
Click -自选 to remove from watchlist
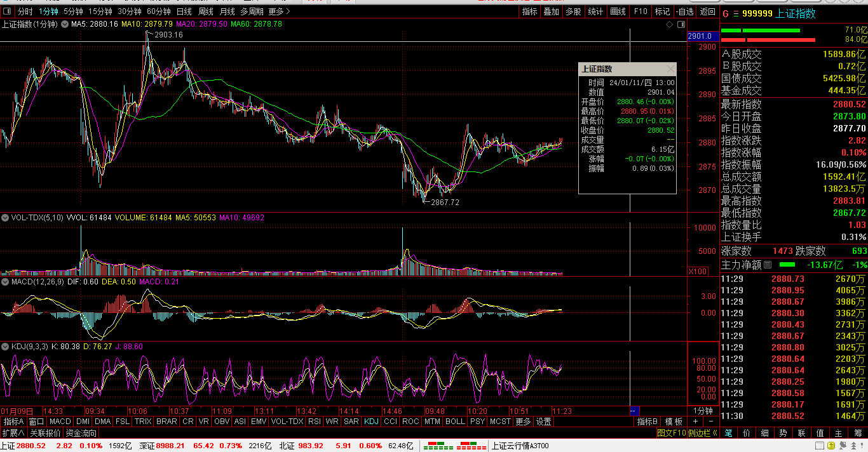[685, 11]
